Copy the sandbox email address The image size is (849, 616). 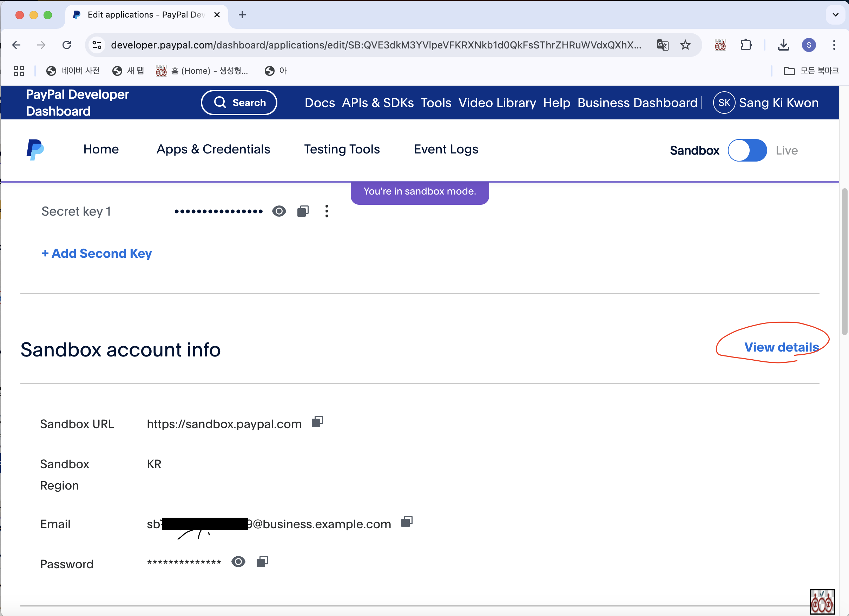[x=407, y=522]
